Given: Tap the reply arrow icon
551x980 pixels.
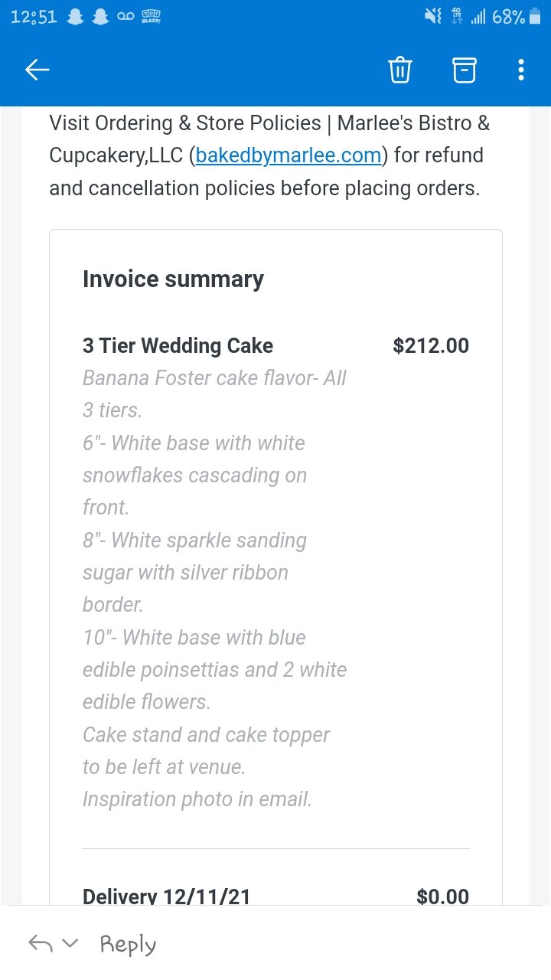Looking at the screenshot, I should pos(40,943).
